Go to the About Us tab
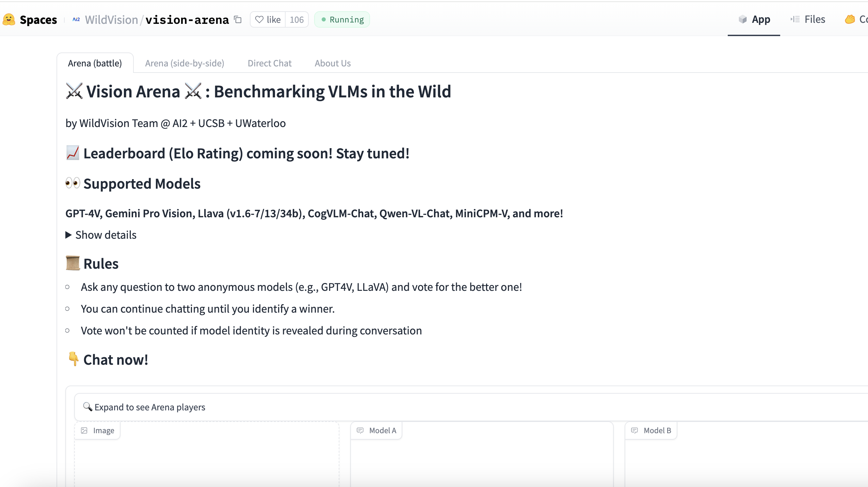868x487 pixels. [333, 63]
